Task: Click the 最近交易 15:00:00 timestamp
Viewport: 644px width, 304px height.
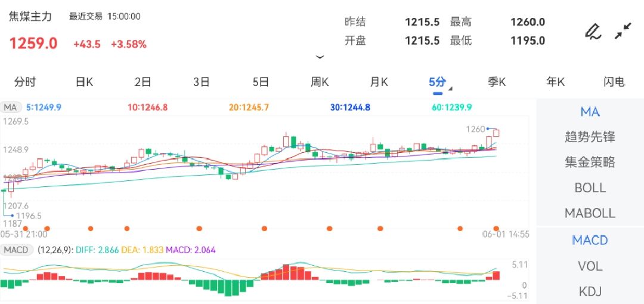Action: coord(105,17)
